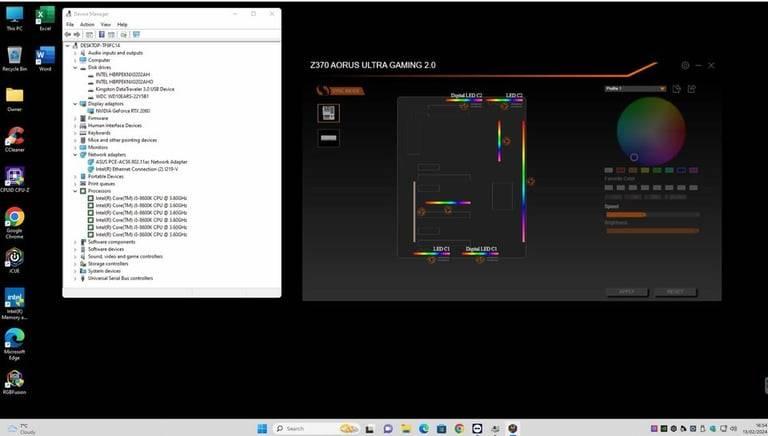Select NVIDIA GeForce RTX 2060 entry

(x=122, y=111)
